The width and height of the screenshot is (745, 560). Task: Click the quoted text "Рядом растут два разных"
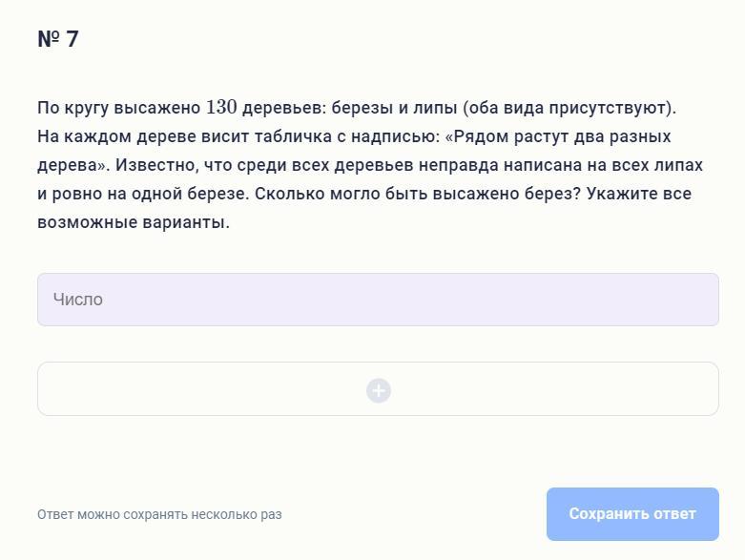pyautogui.click(x=562, y=135)
